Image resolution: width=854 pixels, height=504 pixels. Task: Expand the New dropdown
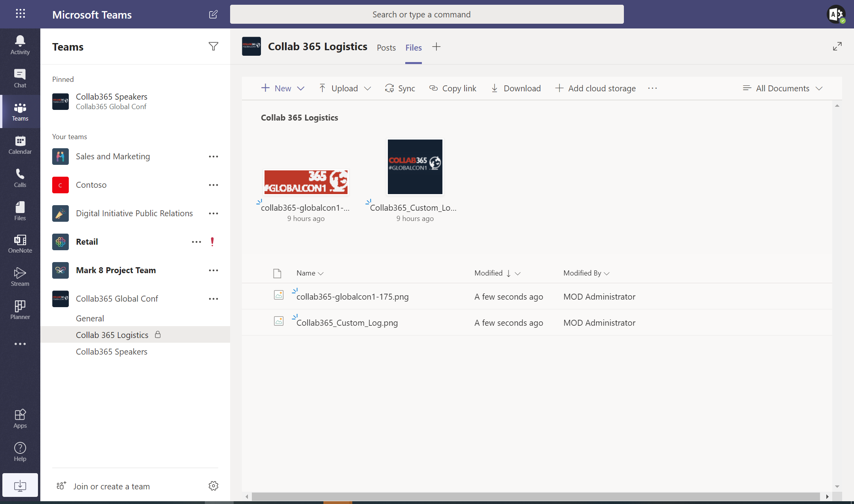(301, 88)
